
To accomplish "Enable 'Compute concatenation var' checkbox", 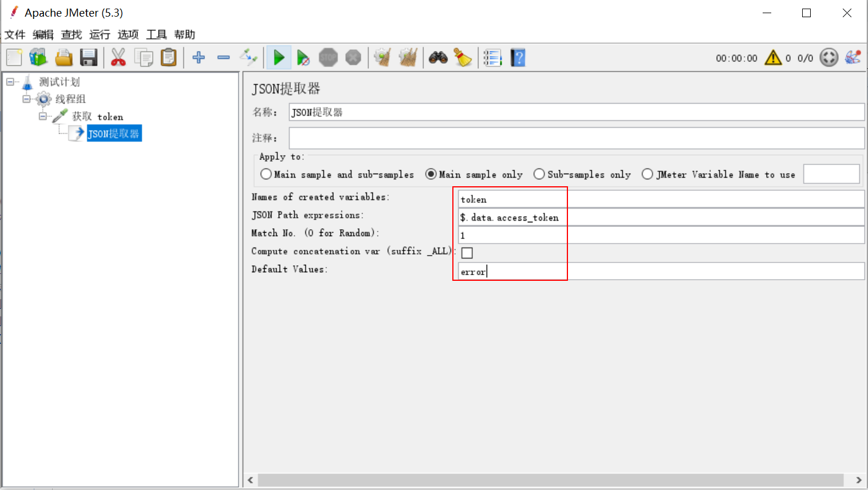I will [x=467, y=253].
